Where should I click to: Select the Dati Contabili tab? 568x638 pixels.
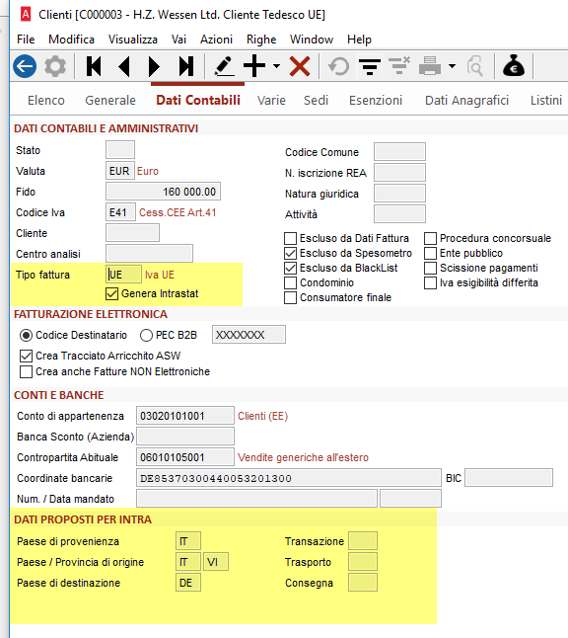click(x=198, y=100)
